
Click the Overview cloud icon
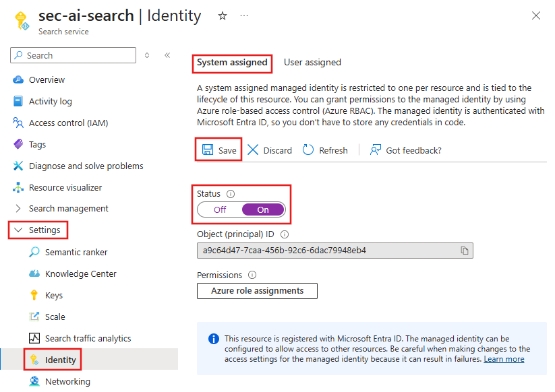pos(18,80)
